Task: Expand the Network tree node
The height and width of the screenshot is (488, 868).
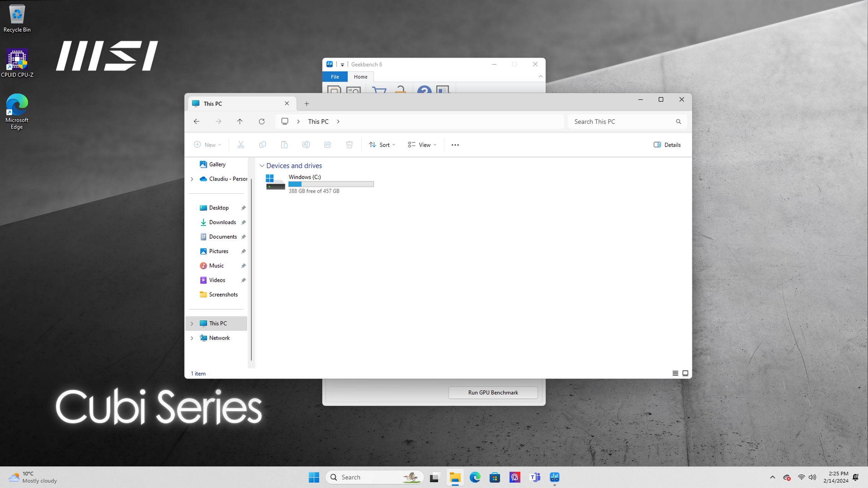Action: pos(192,338)
